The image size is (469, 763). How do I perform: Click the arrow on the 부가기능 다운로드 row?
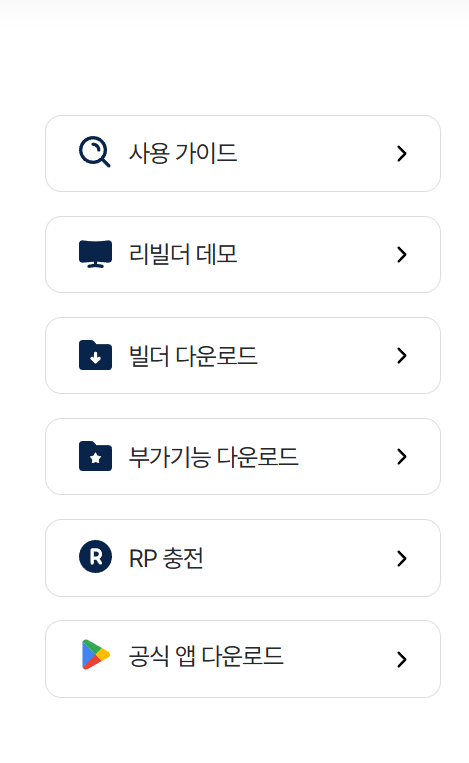(402, 456)
